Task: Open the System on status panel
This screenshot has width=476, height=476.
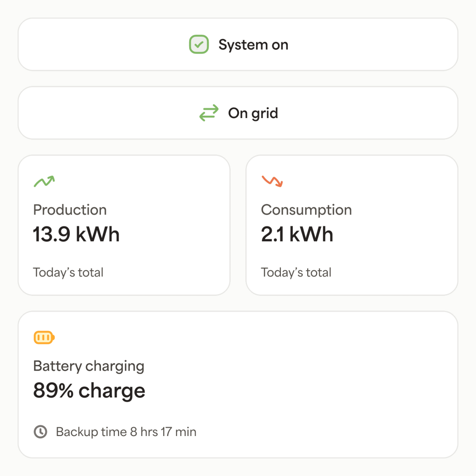Action: click(238, 44)
